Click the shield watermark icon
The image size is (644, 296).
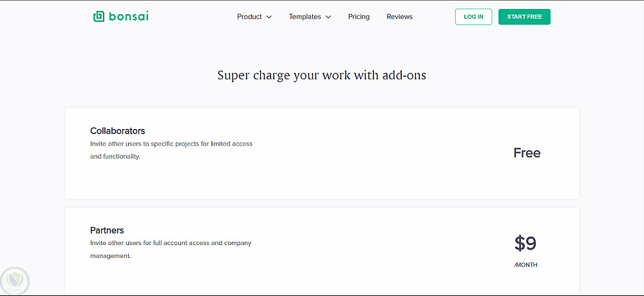pos(15,281)
